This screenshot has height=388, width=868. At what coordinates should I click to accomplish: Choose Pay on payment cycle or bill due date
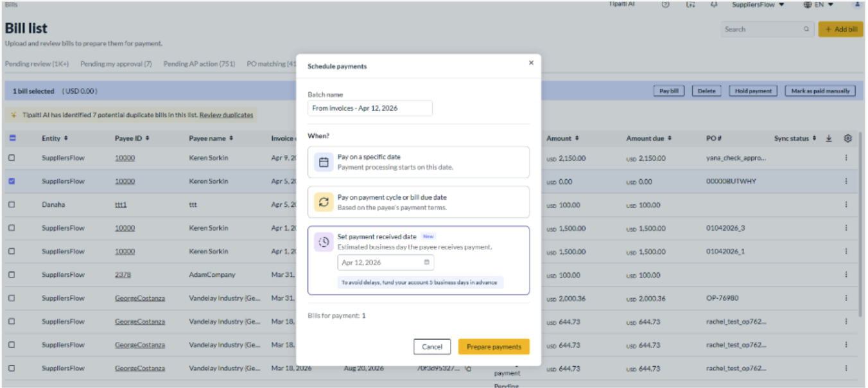point(419,202)
